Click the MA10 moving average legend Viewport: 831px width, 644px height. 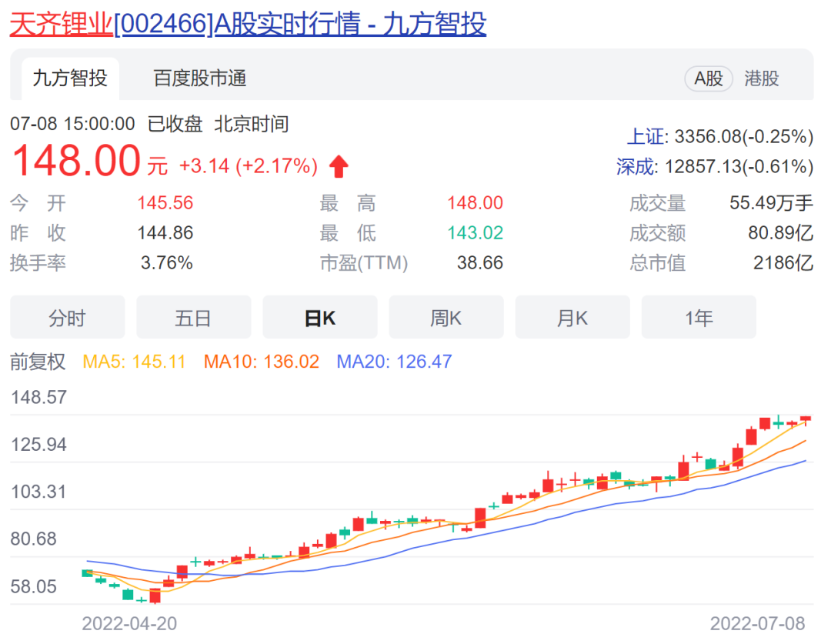(x=261, y=362)
